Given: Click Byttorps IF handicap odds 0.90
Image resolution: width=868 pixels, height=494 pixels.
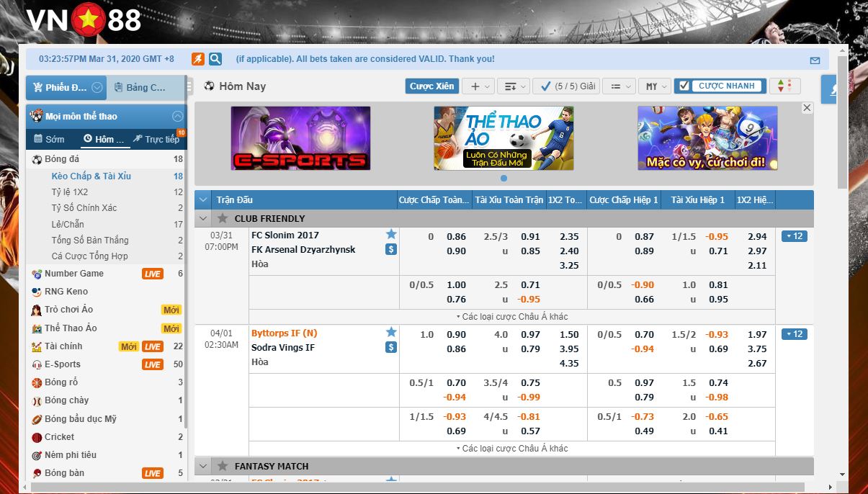Looking at the screenshot, I should click(x=456, y=334).
